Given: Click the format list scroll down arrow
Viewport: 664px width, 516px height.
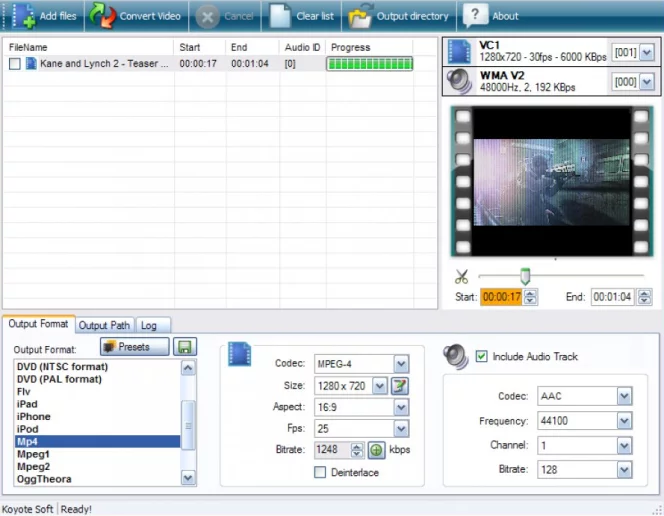Looking at the screenshot, I should click(188, 478).
